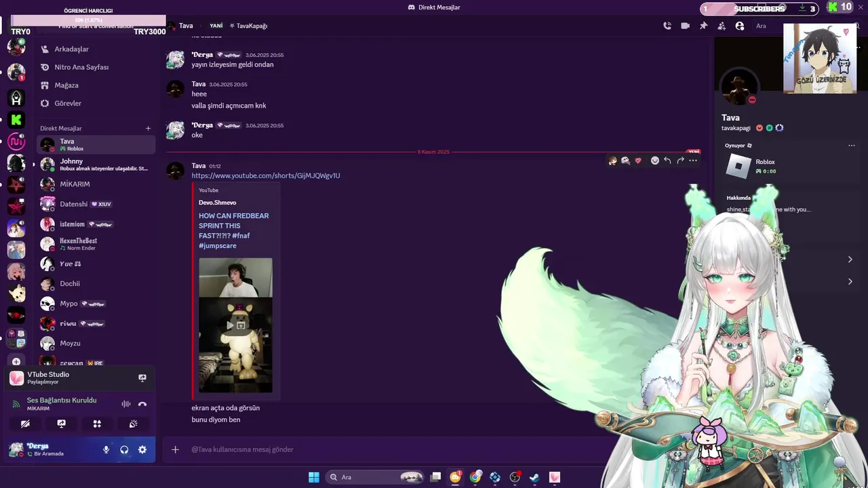Add emoji reaction from smiley picker
868x488 pixels.
(x=654, y=161)
